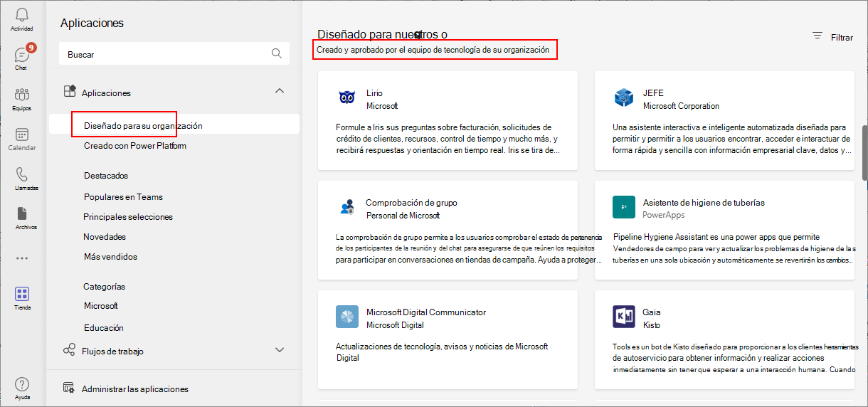This screenshot has height=407, width=868.
Task: Open the Archivos file icon
Action: tap(22, 213)
